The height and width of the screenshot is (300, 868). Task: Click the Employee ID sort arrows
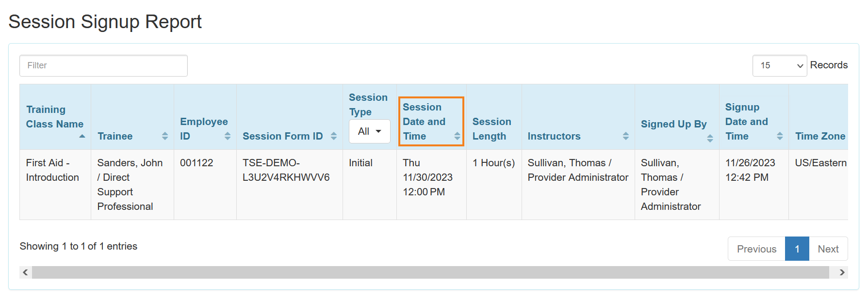(x=228, y=136)
